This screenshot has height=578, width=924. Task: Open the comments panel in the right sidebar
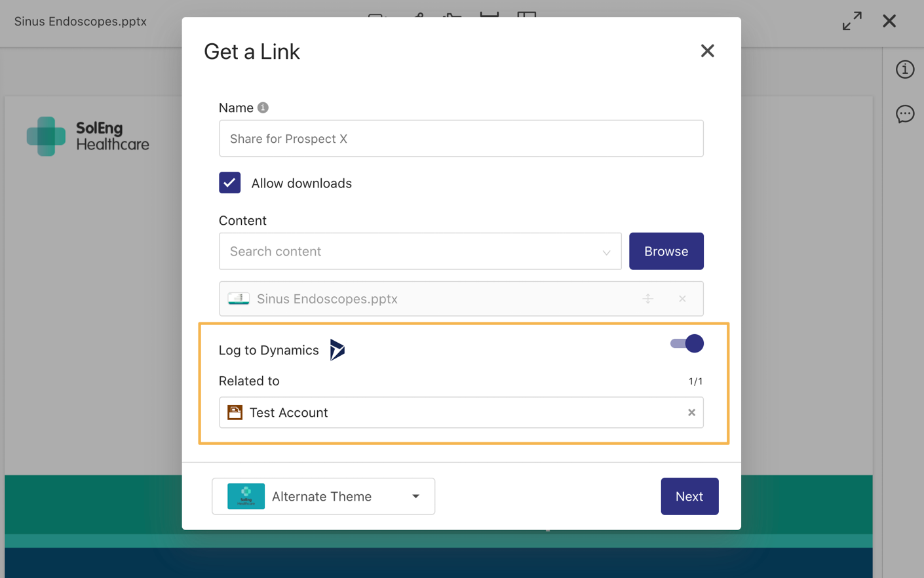[x=905, y=114]
